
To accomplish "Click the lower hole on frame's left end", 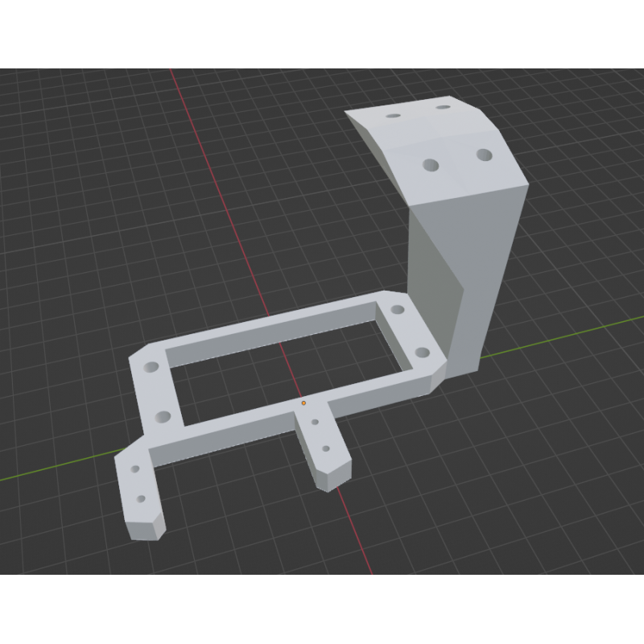I will [163, 416].
